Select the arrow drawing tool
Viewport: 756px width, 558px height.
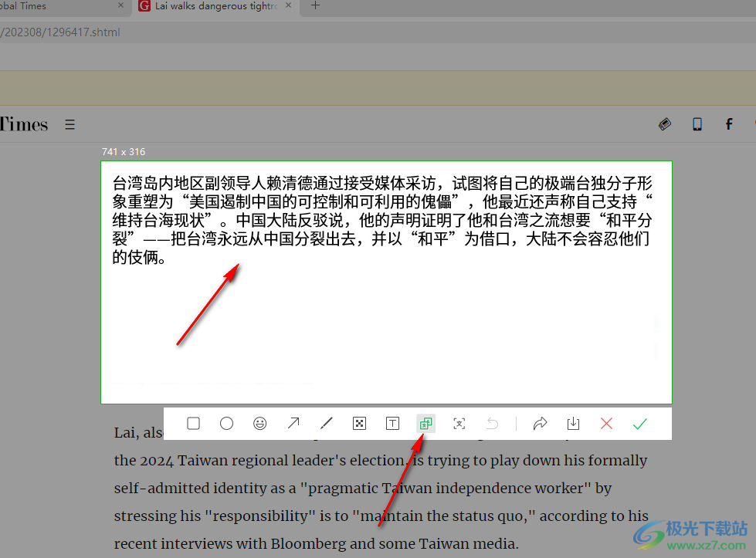coord(293,423)
